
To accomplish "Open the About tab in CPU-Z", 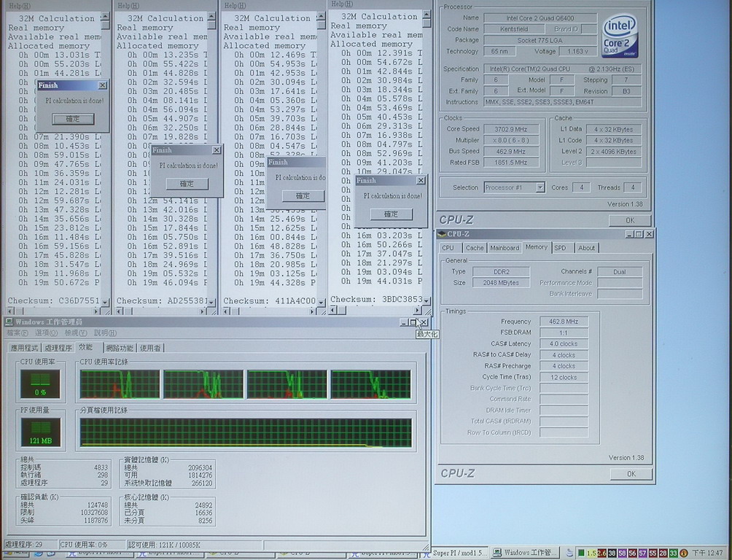I will click(x=587, y=248).
